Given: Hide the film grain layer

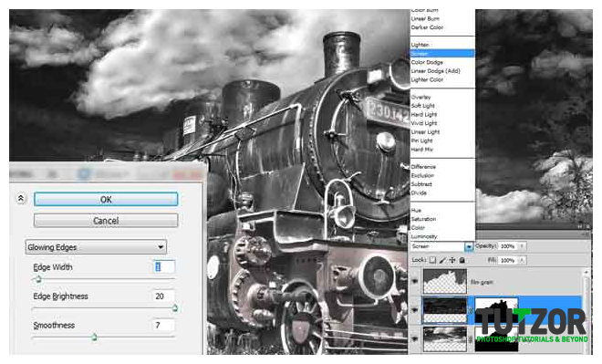Looking at the screenshot, I should pyautogui.click(x=415, y=282).
